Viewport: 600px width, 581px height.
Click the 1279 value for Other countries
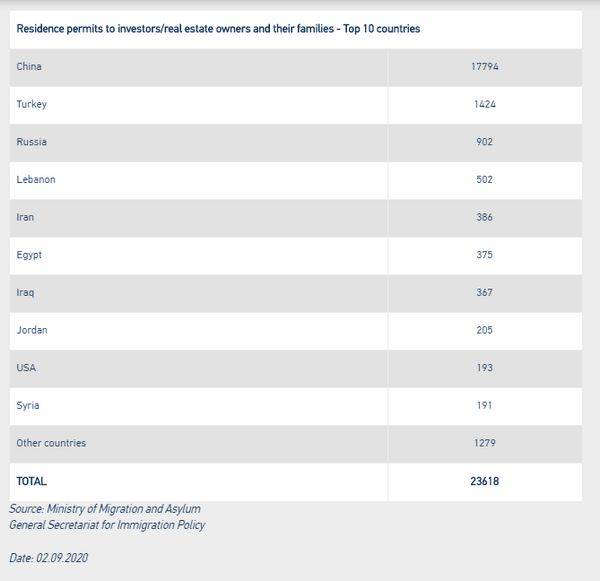[x=484, y=443]
